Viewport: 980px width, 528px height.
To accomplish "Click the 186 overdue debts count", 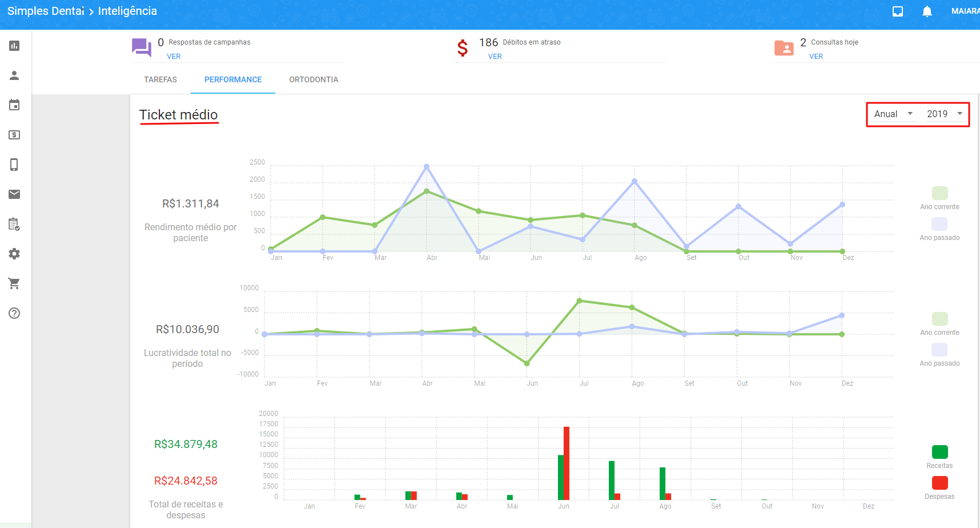I will pos(488,42).
